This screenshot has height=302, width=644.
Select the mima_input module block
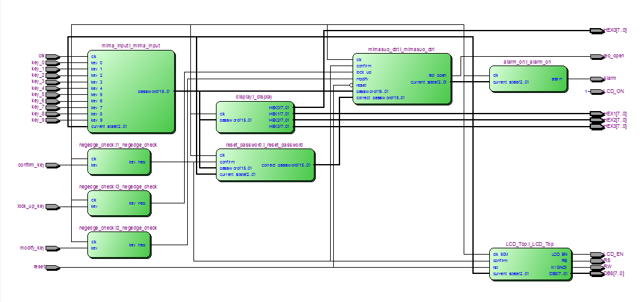(132, 92)
